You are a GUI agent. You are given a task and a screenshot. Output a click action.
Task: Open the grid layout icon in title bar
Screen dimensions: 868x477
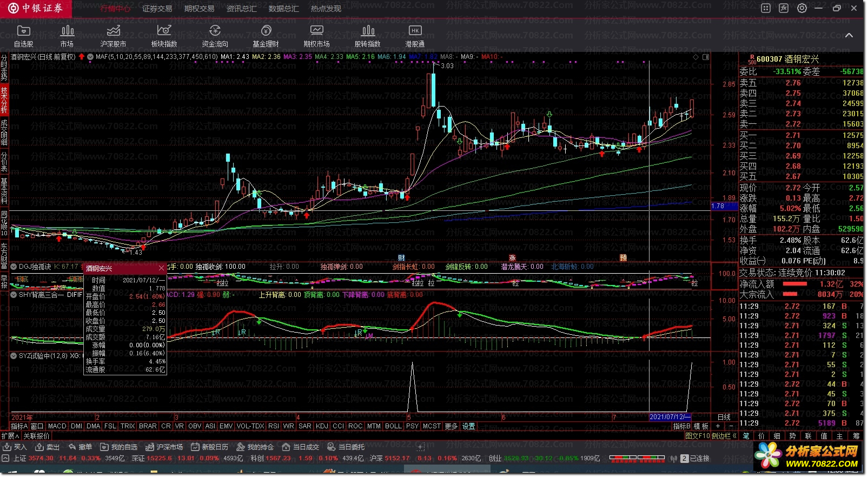[x=766, y=8]
